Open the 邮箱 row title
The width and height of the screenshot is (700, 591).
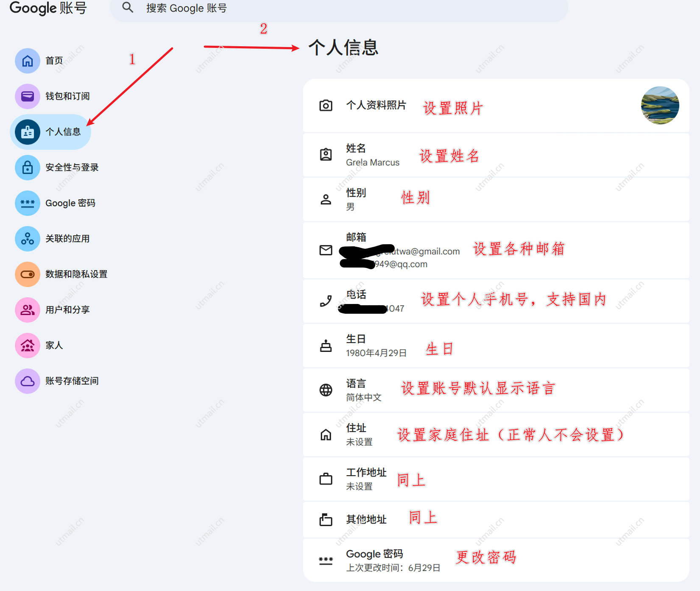(356, 237)
